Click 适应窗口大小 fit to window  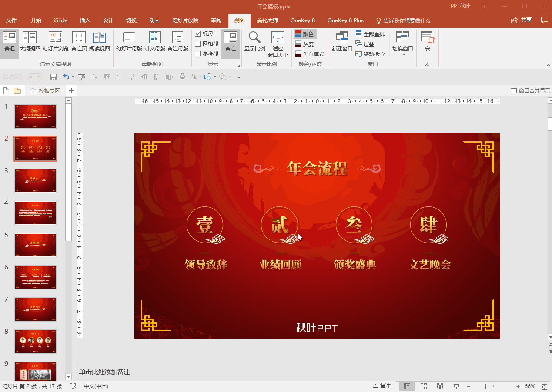pyautogui.click(x=278, y=44)
